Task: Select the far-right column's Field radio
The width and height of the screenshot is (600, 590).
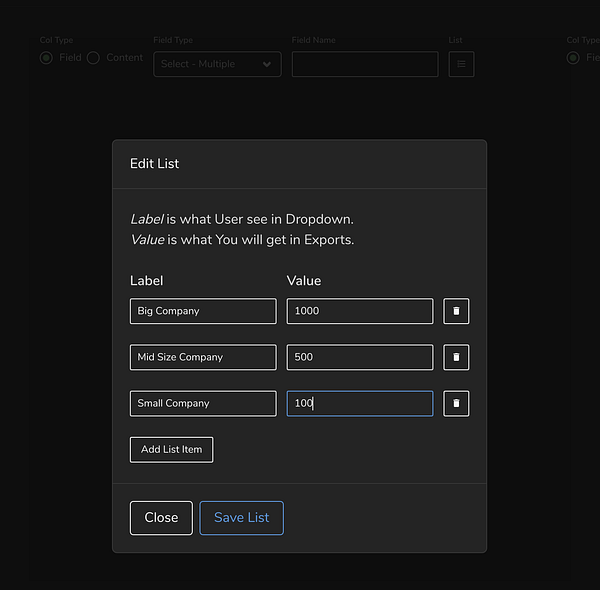Action: [x=573, y=58]
